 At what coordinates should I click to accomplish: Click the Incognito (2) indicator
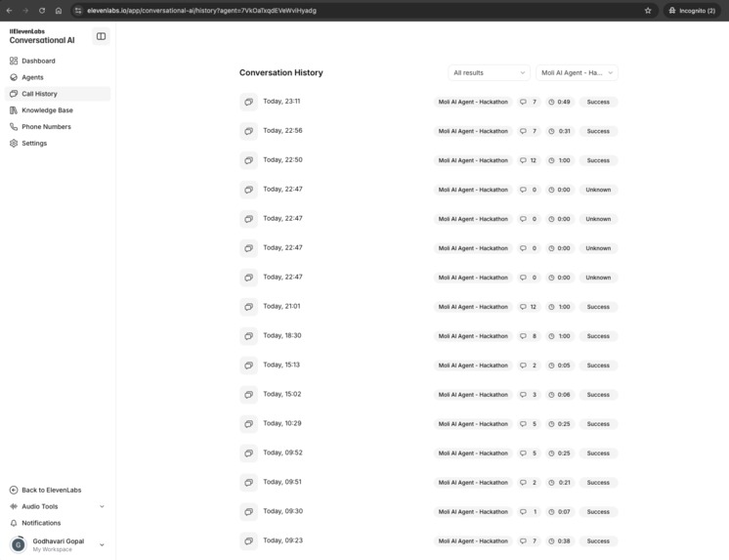click(692, 10)
